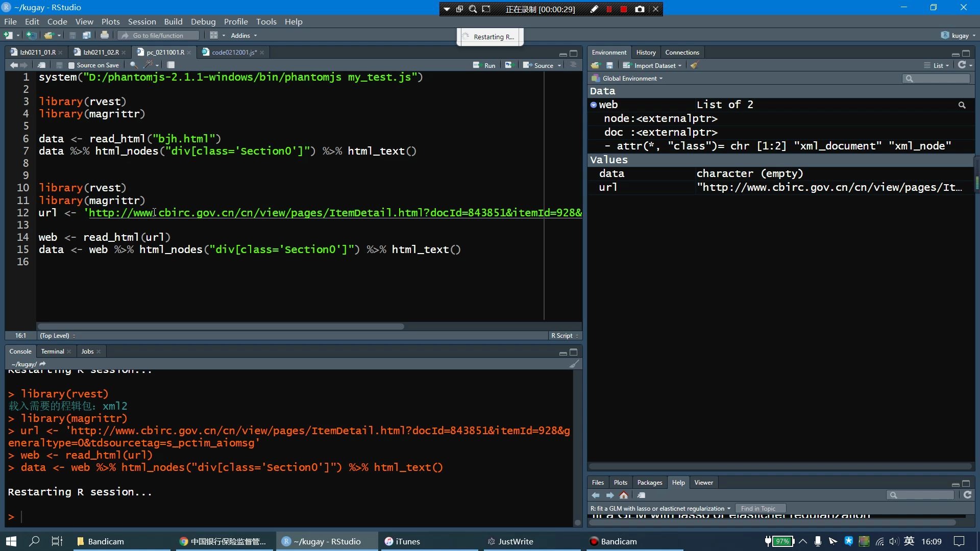Refresh the Environment pane
Screen dimensions: 980x551
pyautogui.click(x=962, y=65)
